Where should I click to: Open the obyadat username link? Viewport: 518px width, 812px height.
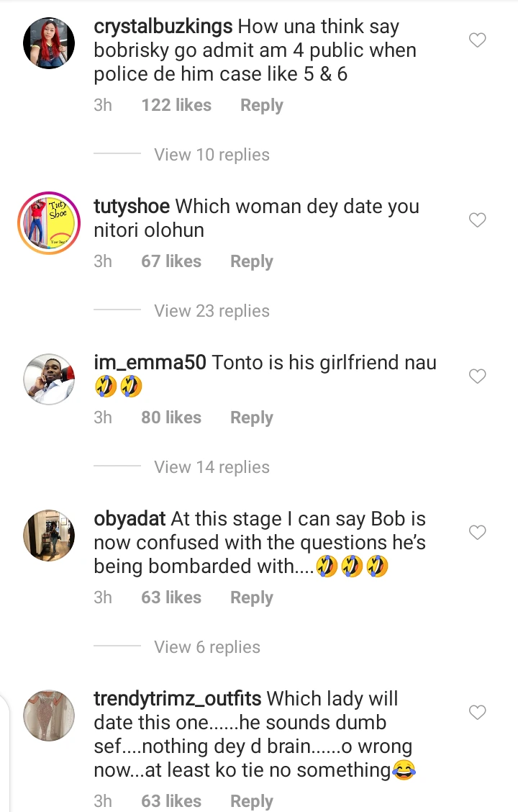tap(129, 519)
